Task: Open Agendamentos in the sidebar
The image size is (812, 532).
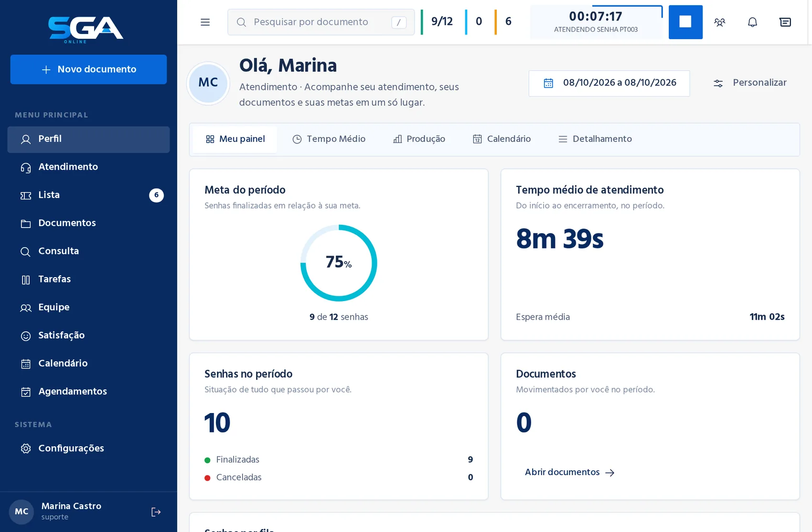Action: pyautogui.click(x=88, y=391)
